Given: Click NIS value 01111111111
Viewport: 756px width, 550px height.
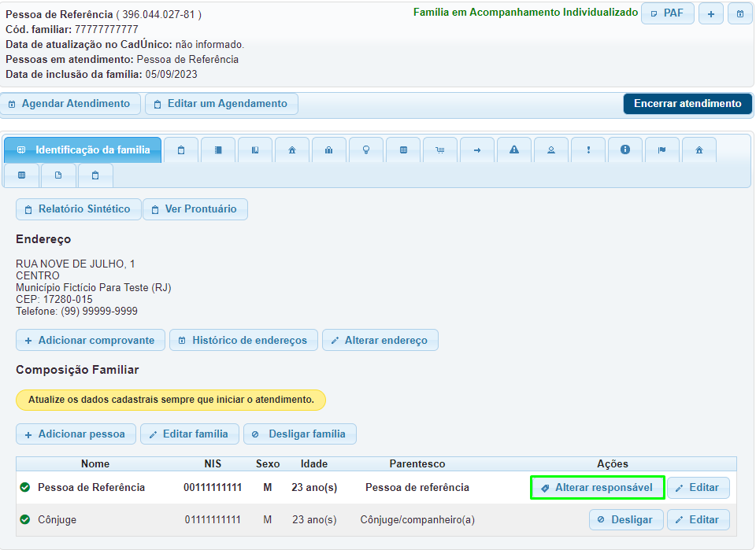Looking at the screenshot, I should coord(213,519).
